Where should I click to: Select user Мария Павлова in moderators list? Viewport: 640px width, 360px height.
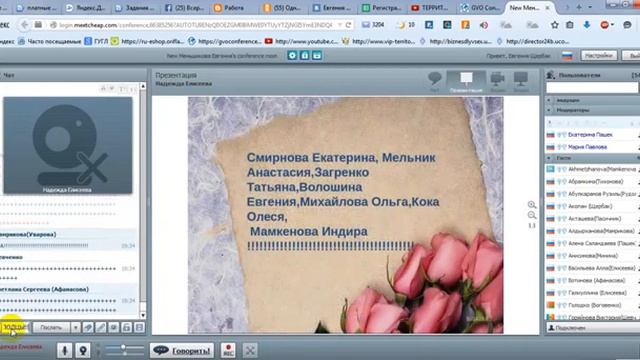tap(587, 147)
